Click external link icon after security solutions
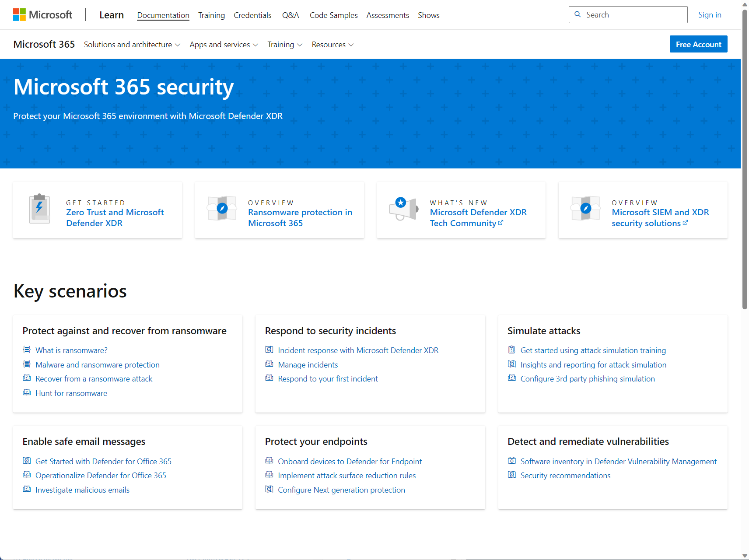 pyautogui.click(x=686, y=223)
